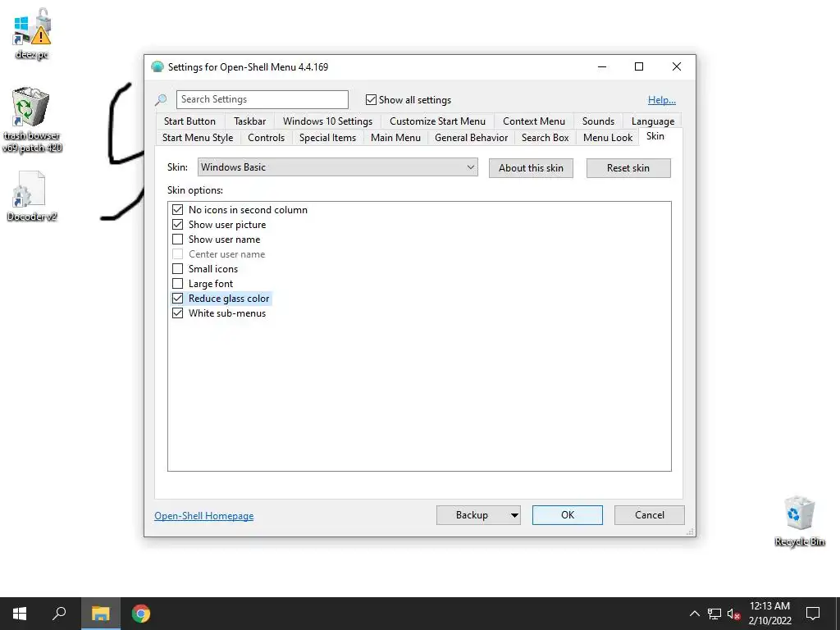Click the muted volume tray icon
This screenshot has width=840, height=630.
(x=734, y=614)
